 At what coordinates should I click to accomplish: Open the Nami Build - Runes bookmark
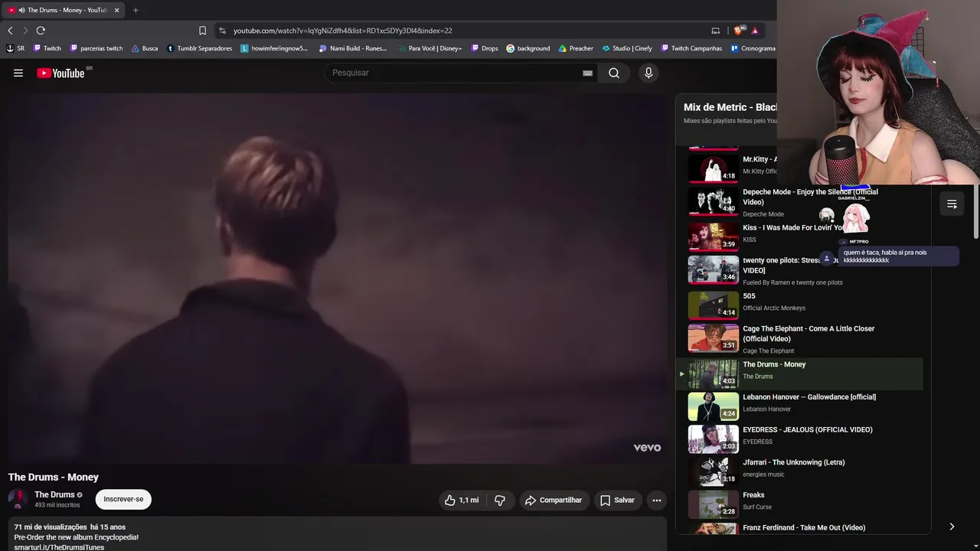(353, 48)
